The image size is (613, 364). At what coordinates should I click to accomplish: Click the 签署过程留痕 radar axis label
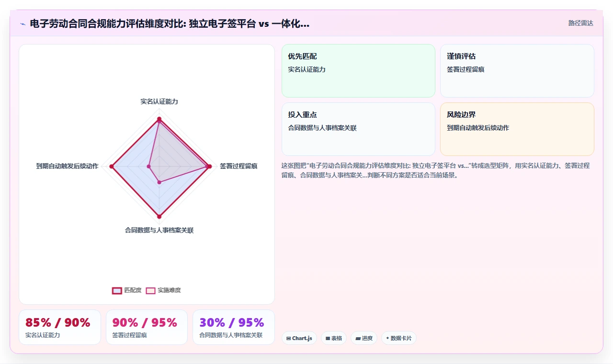[x=238, y=166]
